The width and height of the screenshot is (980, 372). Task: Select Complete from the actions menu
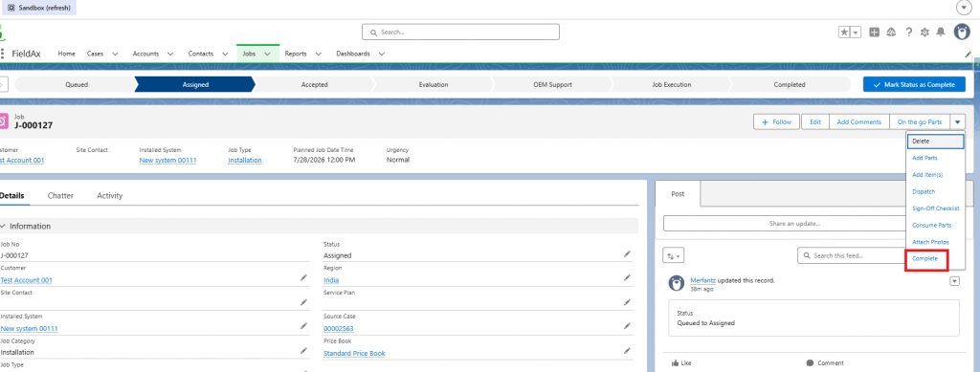(925, 258)
